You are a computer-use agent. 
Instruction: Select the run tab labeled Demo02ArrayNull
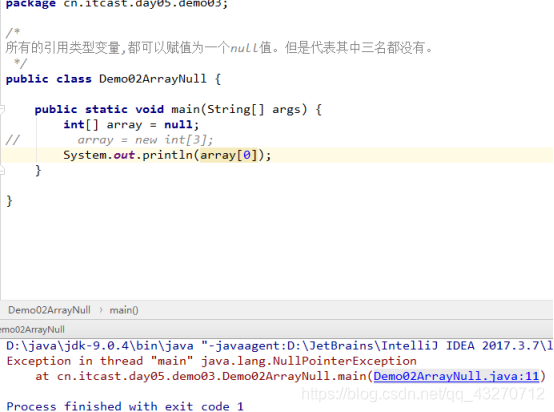click(32, 329)
